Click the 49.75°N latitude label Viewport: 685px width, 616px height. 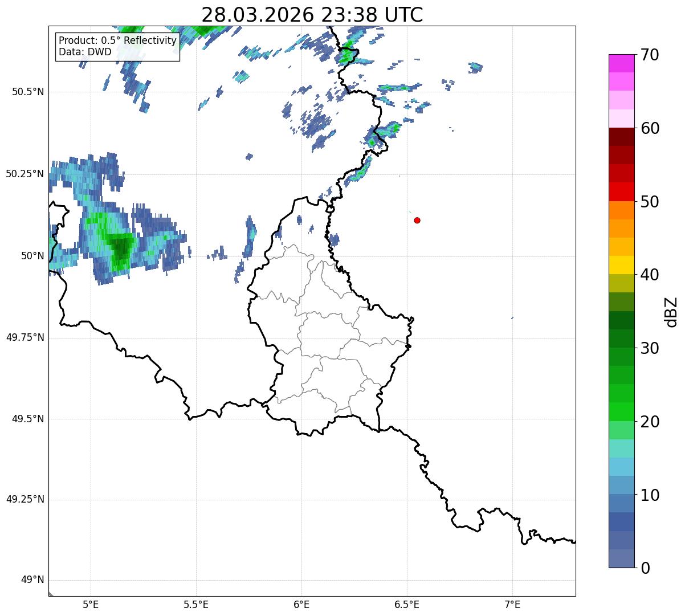25,337
